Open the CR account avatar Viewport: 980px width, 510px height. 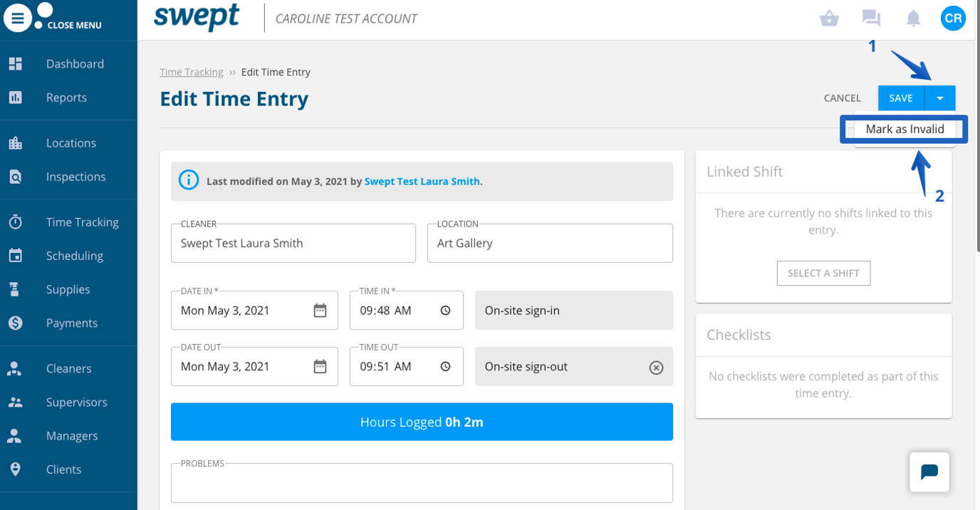click(x=953, y=19)
